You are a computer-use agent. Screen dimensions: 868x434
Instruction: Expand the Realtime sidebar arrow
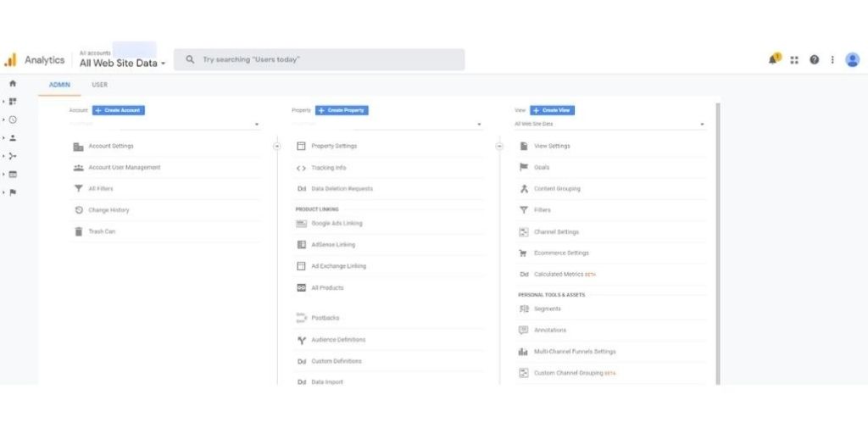pos(4,120)
